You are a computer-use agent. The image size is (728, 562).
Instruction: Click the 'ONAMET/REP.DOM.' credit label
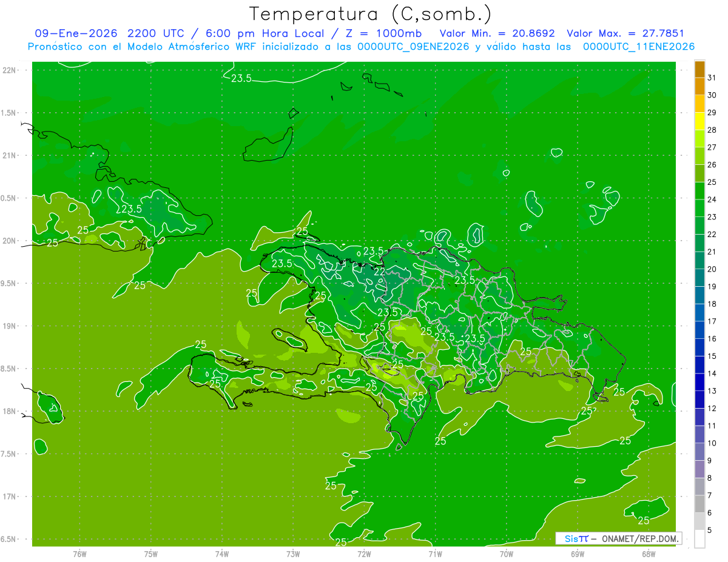[x=640, y=538]
